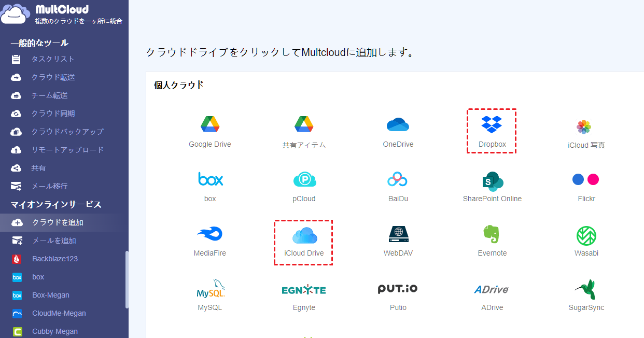The width and height of the screenshot is (644, 338).
Task: Choose the WebDAV globe icon
Action: click(x=398, y=234)
